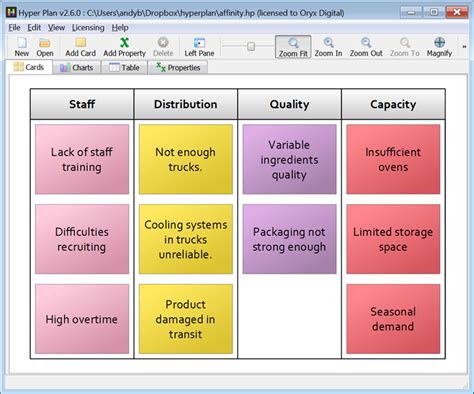Open the Licensing menu

coord(88,28)
